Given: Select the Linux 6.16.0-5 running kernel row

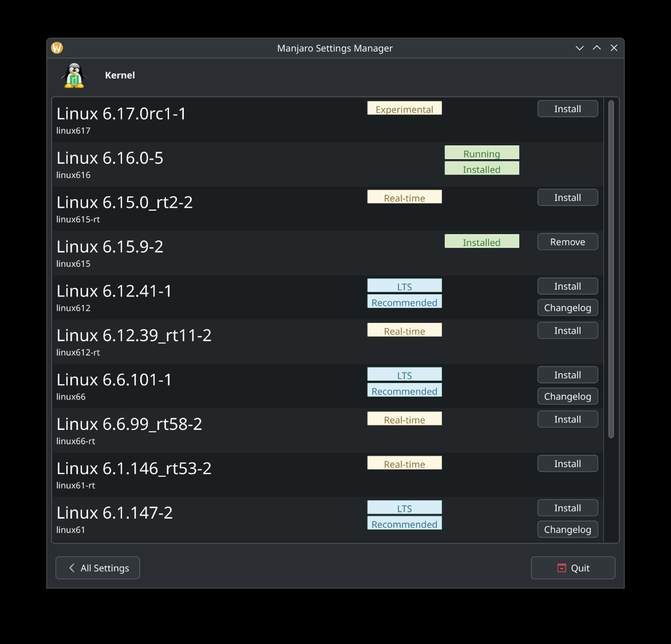Looking at the screenshot, I should coord(229,164).
